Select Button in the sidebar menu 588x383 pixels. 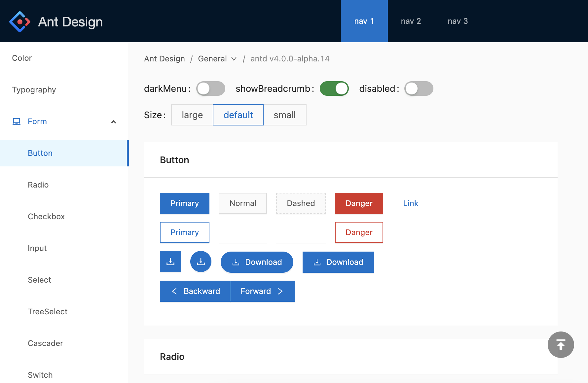click(x=64, y=153)
